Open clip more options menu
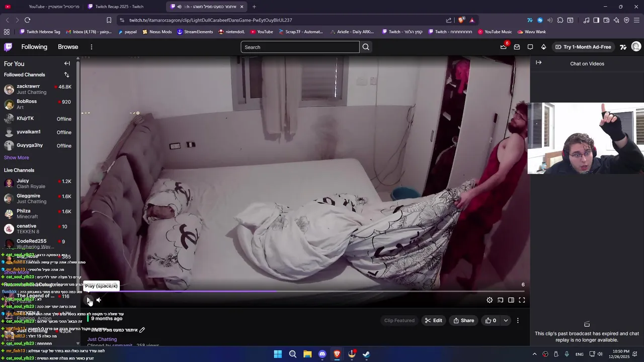 (518, 320)
